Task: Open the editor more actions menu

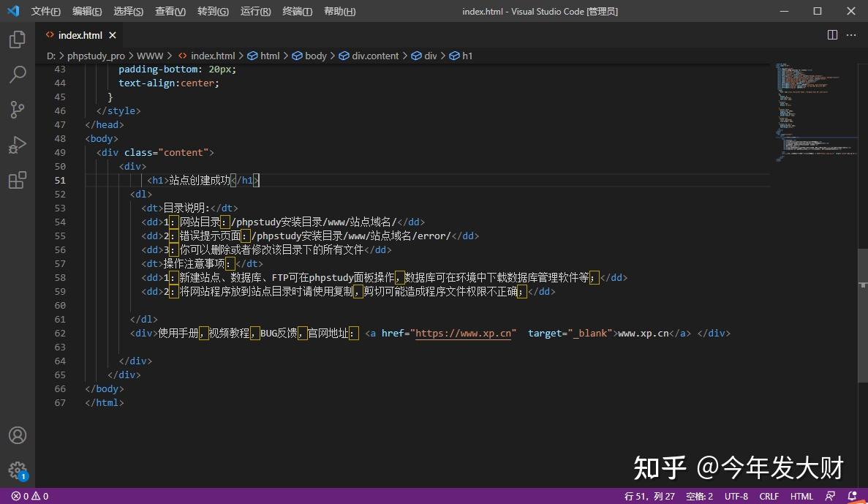Action: point(850,34)
